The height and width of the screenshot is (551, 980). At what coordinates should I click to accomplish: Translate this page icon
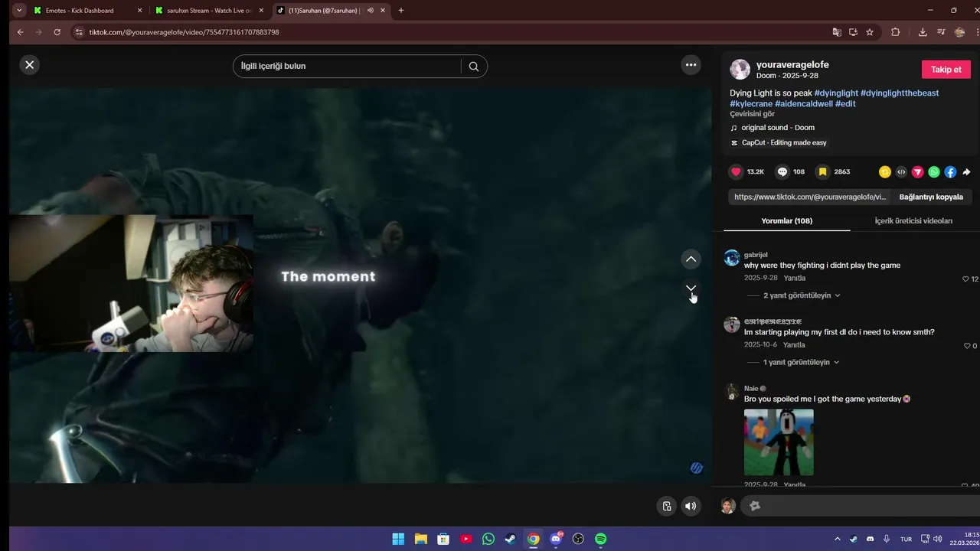837,32
